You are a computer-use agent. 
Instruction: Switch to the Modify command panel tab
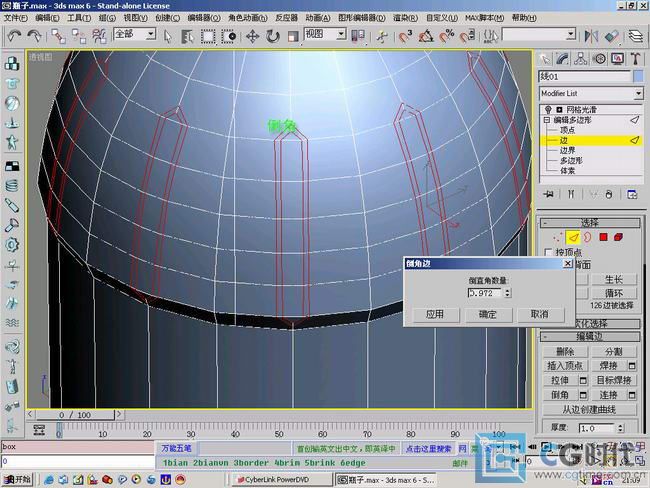tap(563, 59)
